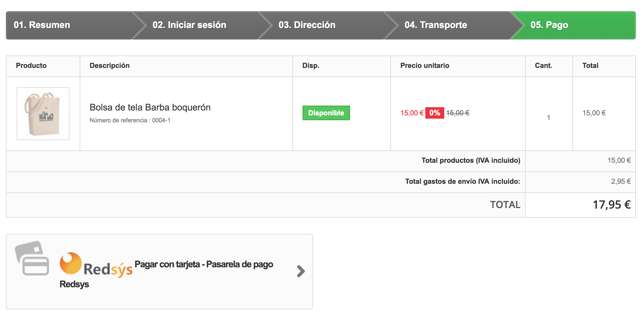644x318 pixels.
Task: Click the green Disponible badge
Action: tap(326, 113)
